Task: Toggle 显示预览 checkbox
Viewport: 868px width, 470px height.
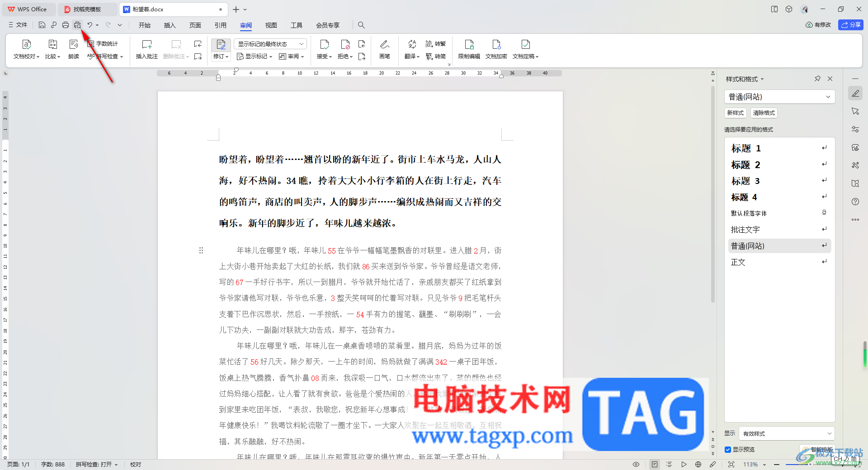Action: click(x=728, y=450)
